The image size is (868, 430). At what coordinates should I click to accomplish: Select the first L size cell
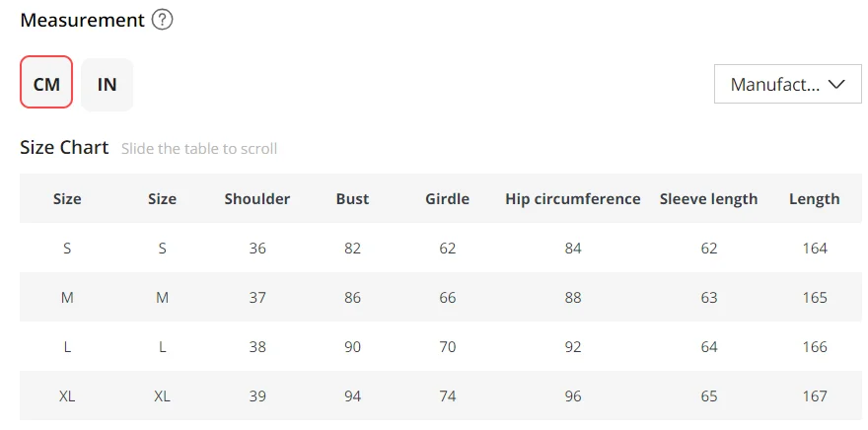click(x=67, y=346)
